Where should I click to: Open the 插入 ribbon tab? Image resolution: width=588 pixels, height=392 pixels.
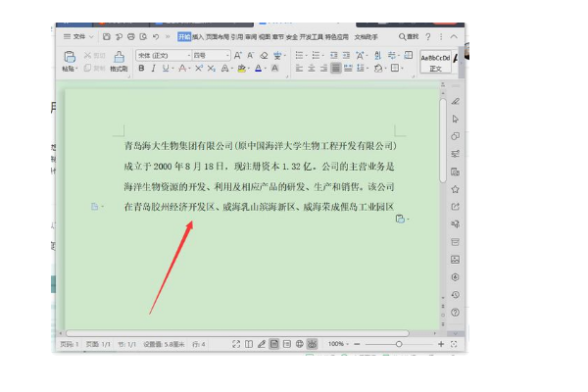(x=198, y=37)
